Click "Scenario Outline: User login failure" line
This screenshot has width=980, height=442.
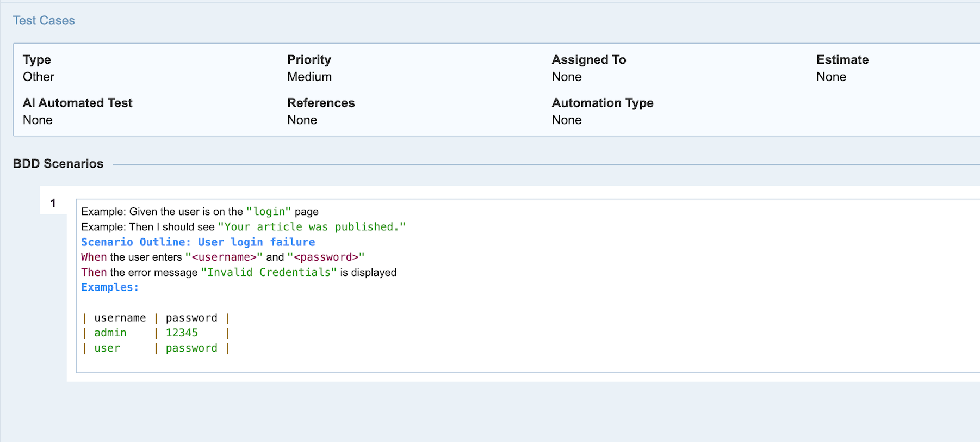[x=198, y=242]
